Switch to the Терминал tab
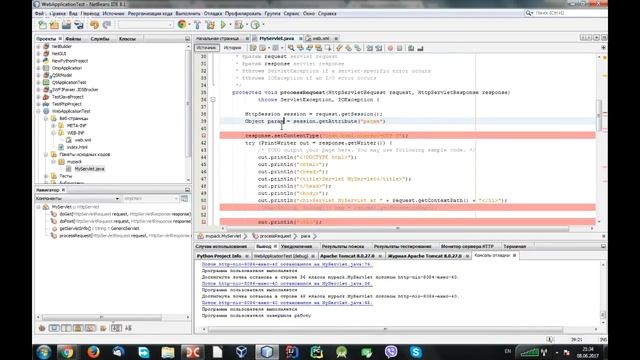This screenshot has height=360, width=640. click(515, 247)
